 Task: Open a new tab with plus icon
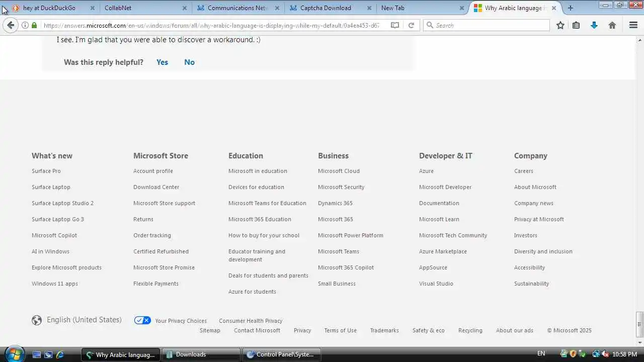[571, 8]
